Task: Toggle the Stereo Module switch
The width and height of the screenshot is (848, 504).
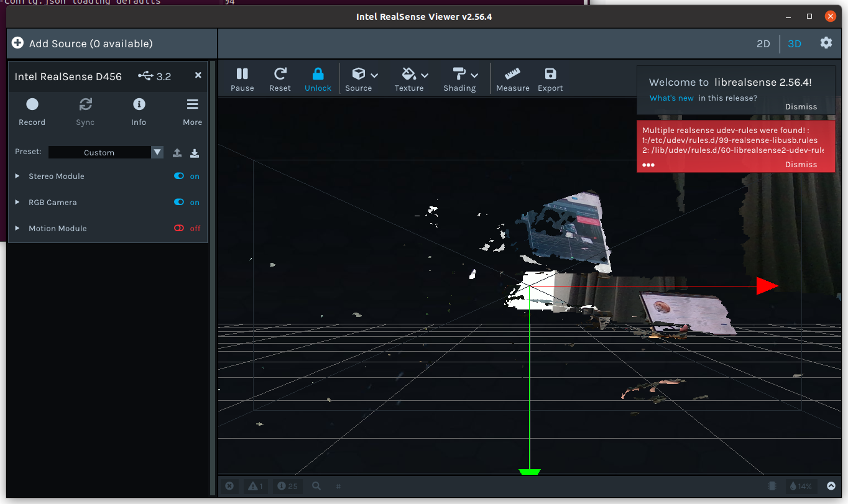Action: (179, 176)
